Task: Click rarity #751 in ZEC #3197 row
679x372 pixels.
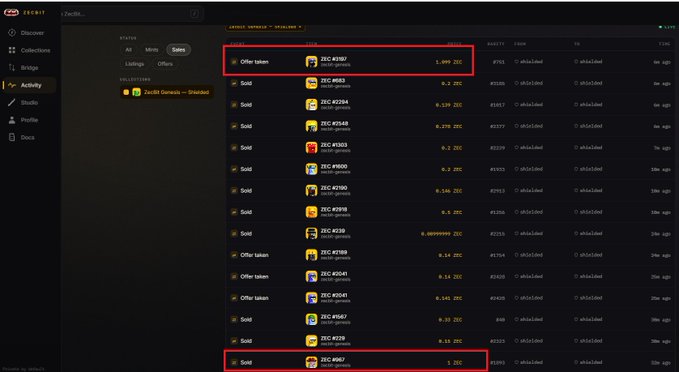Action: coord(498,62)
